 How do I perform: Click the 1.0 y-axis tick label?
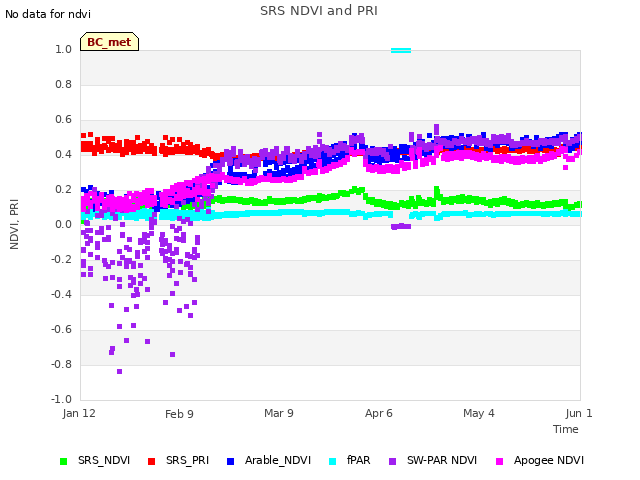[64, 49]
